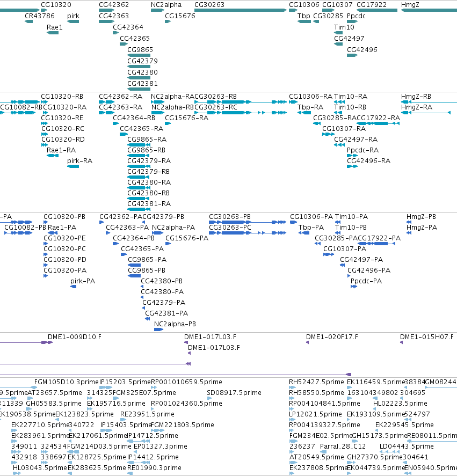Open transcript CG42362-RA

click(120, 96)
